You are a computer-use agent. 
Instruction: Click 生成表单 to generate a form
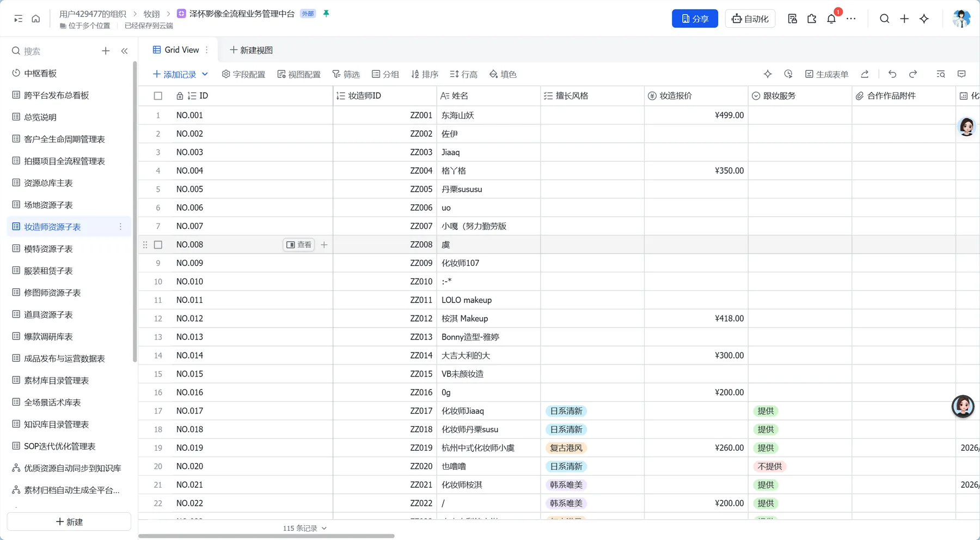[826, 74]
